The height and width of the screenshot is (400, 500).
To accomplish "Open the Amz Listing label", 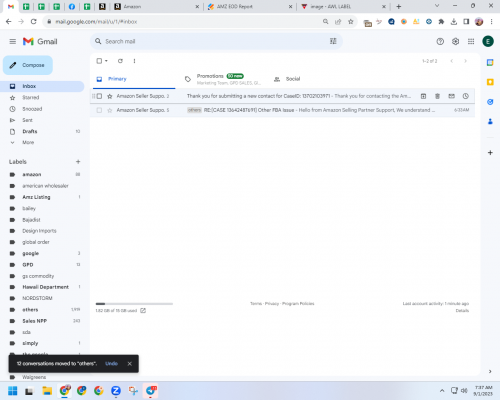I will 36,197.
